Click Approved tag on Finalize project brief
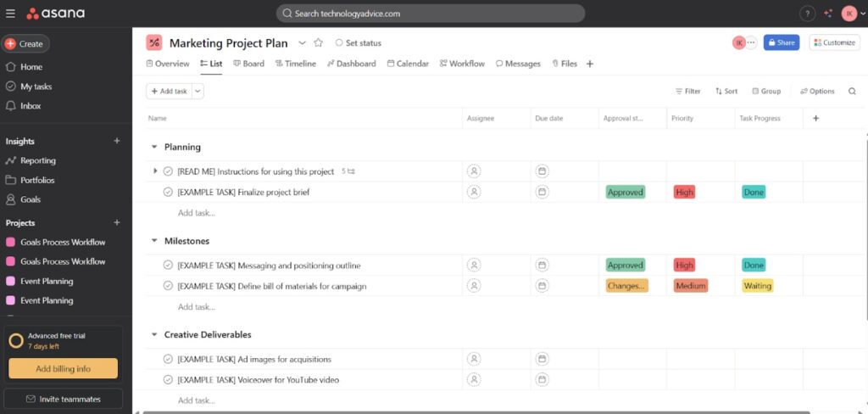Image resolution: width=868 pixels, height=414 pixels. click(625, 193)
